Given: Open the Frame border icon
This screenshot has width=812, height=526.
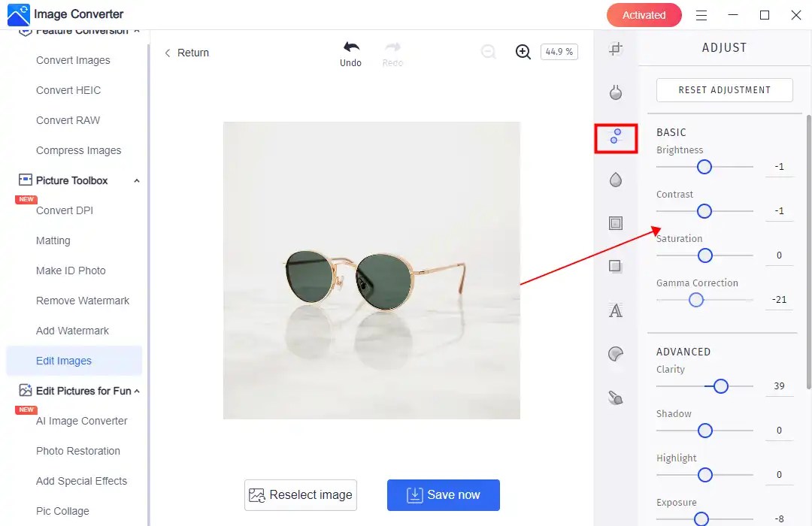Looking at the screenshot, I should [616, 222].
